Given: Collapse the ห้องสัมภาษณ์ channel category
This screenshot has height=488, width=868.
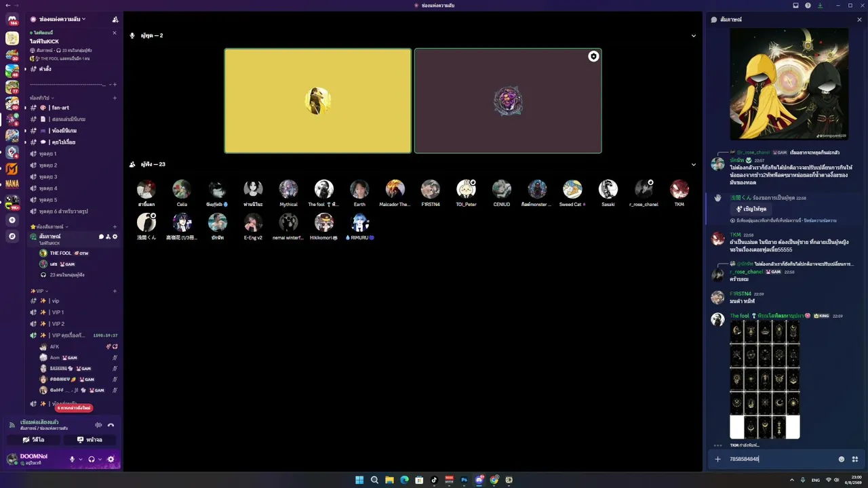Looking at the screenshot, I should (x=50, y=226).
